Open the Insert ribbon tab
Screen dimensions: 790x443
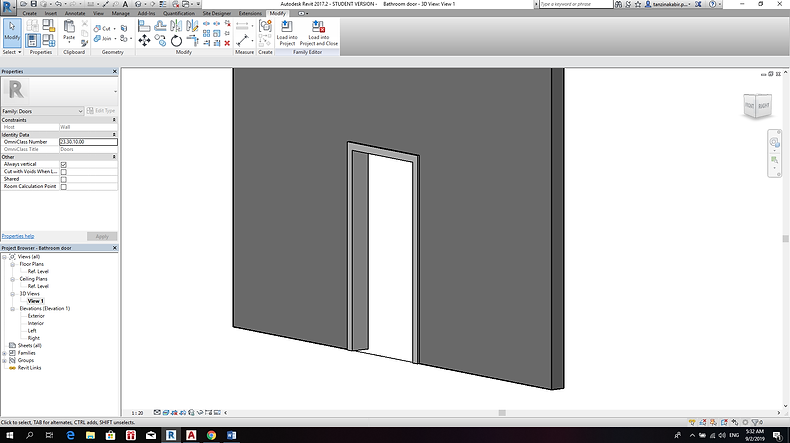click(x=51, y=13)
